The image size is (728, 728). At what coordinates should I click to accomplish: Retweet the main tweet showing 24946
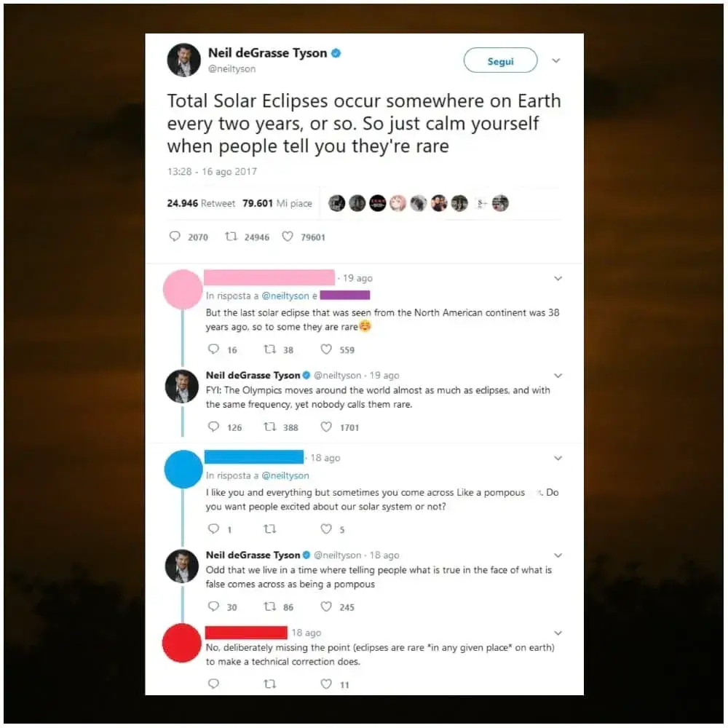231,237
